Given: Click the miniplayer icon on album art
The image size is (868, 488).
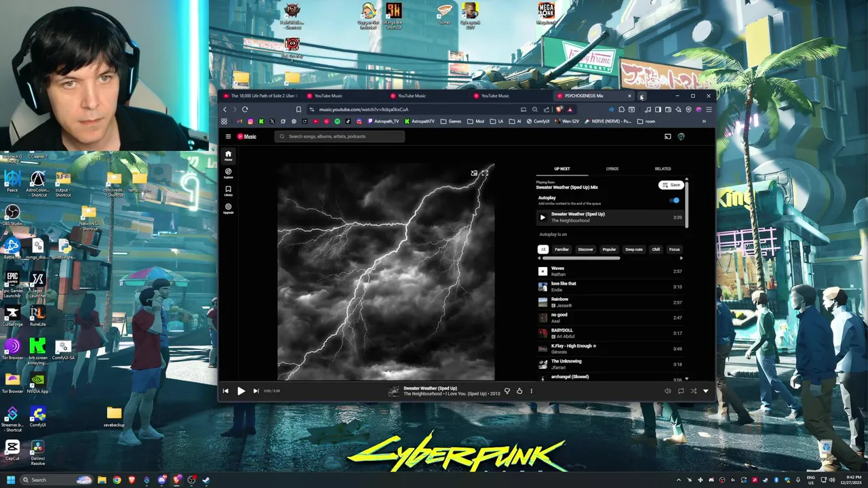Looking at the screenshot, I should 474,174.
